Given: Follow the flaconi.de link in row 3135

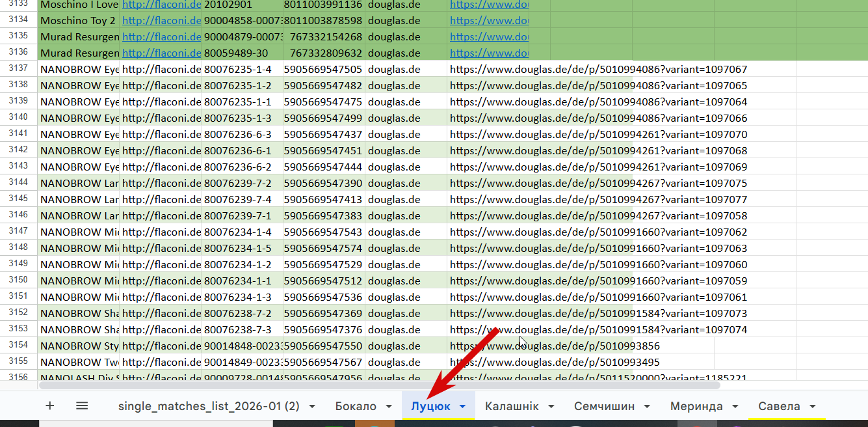Looking at the screenshot, I should (161, 36).
